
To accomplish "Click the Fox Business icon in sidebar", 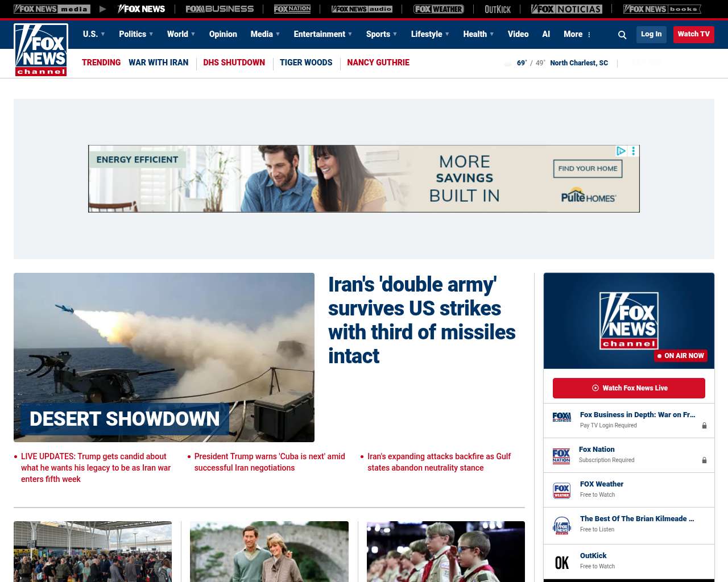I will [562, 417].
